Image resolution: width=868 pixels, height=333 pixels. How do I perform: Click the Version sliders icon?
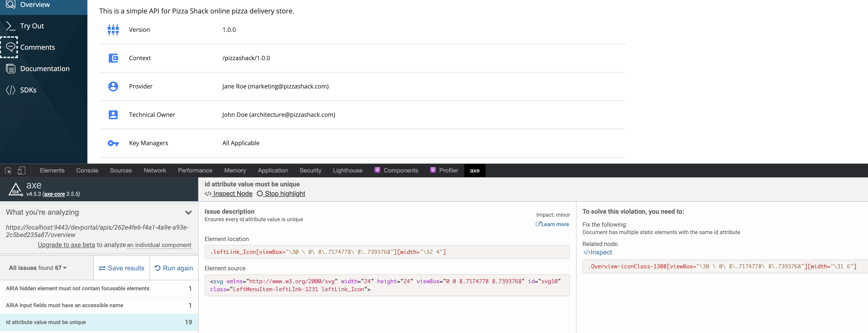tap(113, 30)
